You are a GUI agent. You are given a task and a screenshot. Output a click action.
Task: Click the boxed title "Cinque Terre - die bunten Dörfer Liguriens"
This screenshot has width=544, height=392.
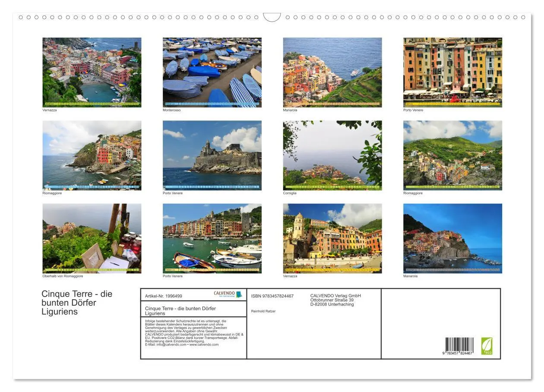click(180, 311)
